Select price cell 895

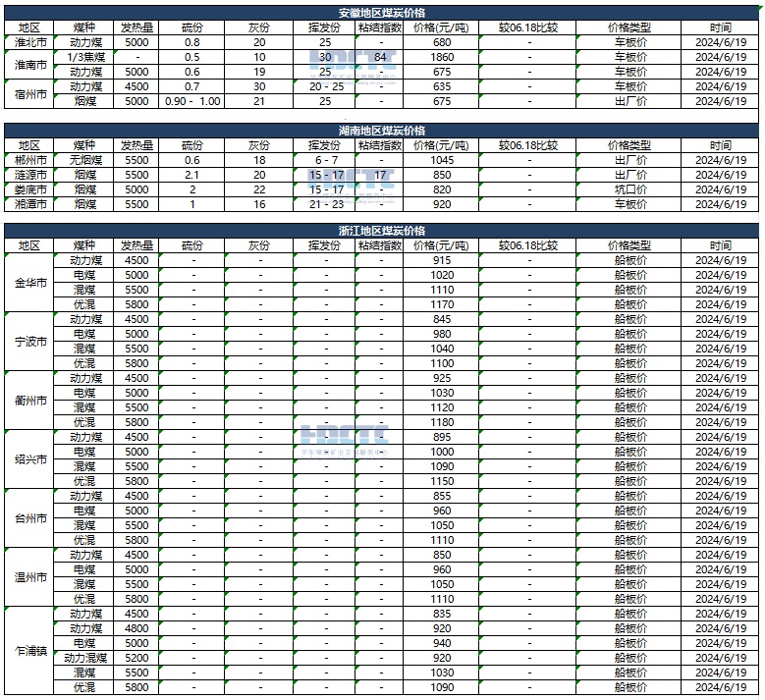pyautogui.click(x=441, y=437)
